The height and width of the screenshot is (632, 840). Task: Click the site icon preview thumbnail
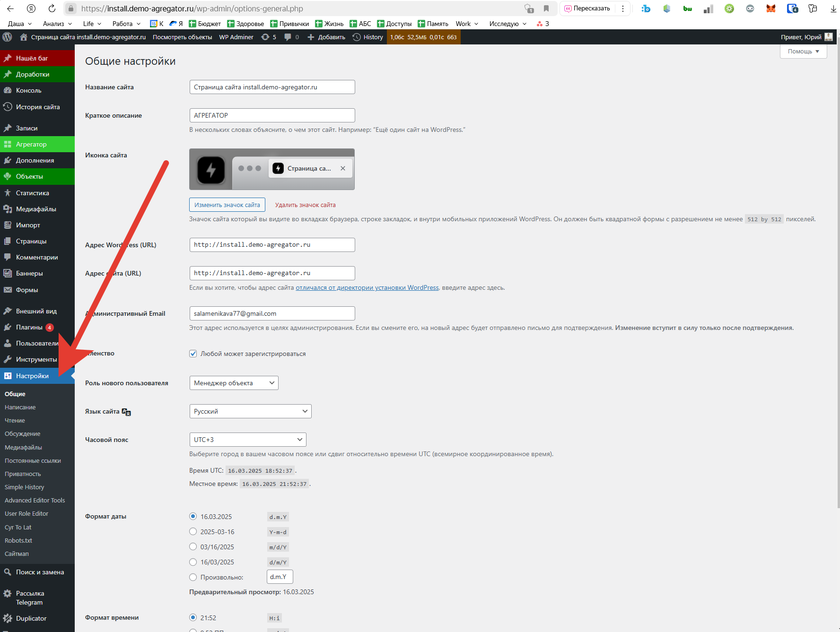click(x=211, y=169)
